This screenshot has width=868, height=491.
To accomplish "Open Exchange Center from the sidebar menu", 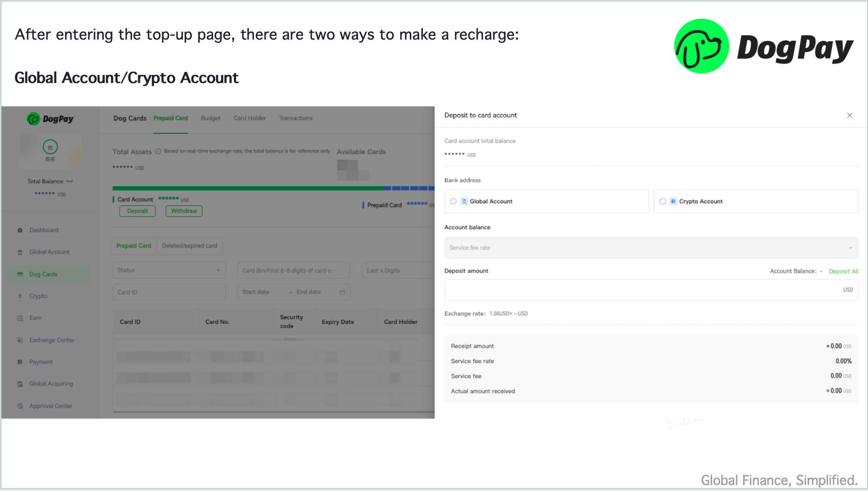I will tap(52, 340).
